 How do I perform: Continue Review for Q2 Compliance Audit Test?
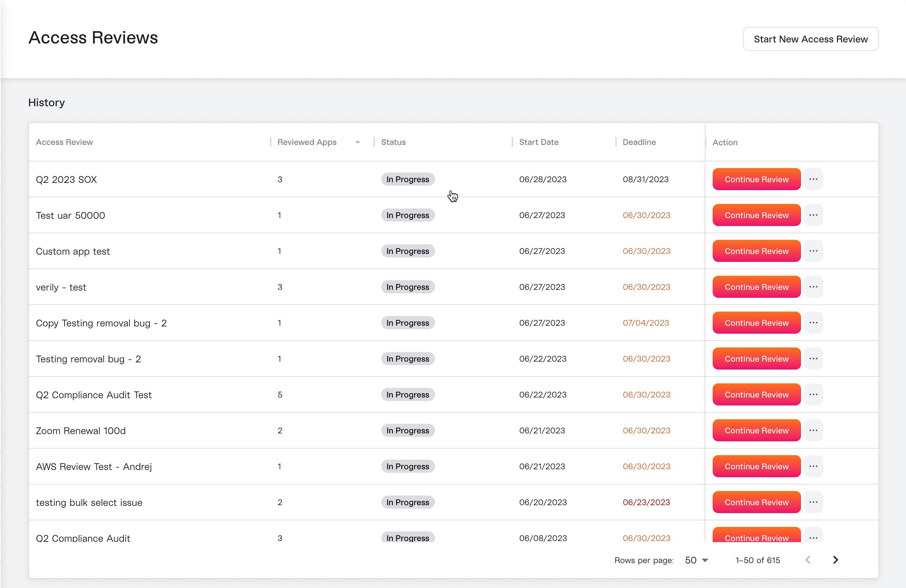(x=756, y=394)
